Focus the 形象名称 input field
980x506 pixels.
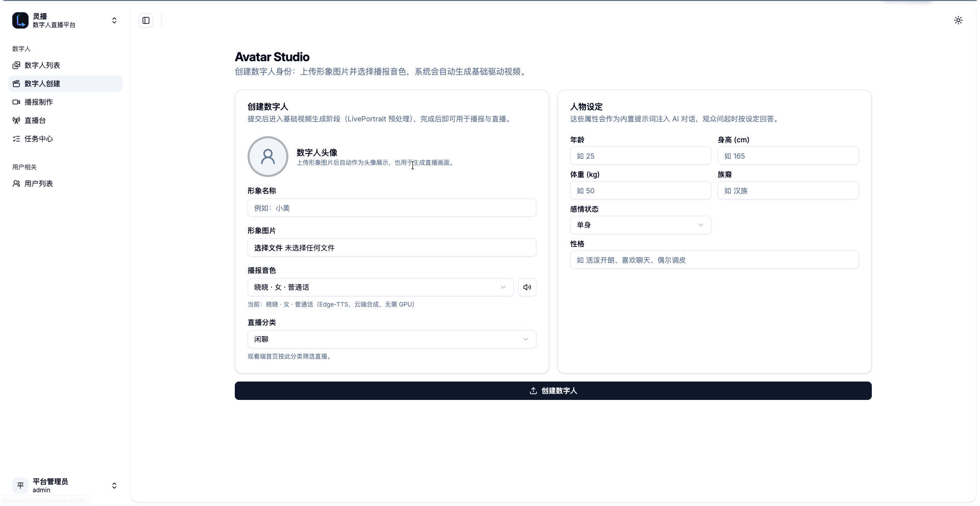[392, 208]
